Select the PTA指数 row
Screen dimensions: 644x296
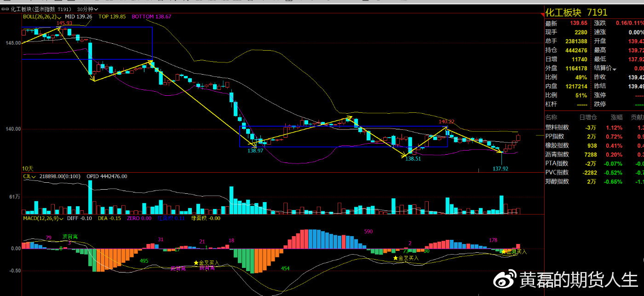pos(594,163)
